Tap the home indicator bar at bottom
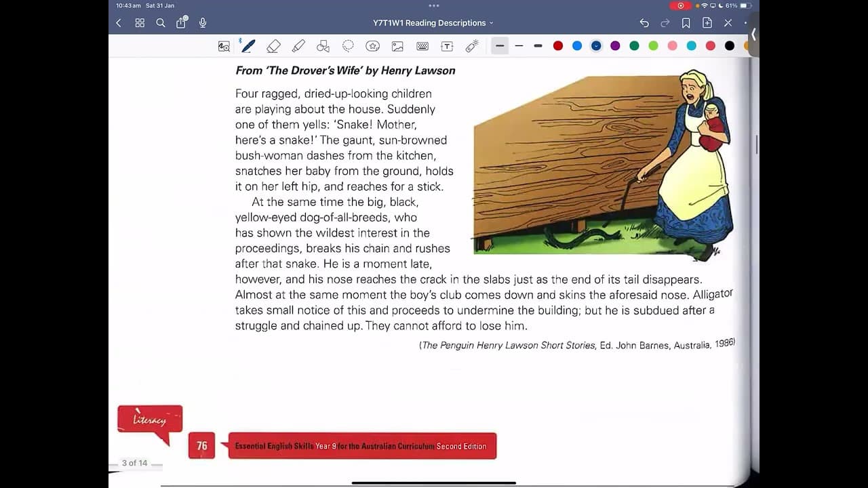Viewport: 868px width, 488px height. click(x=434, y=483)
